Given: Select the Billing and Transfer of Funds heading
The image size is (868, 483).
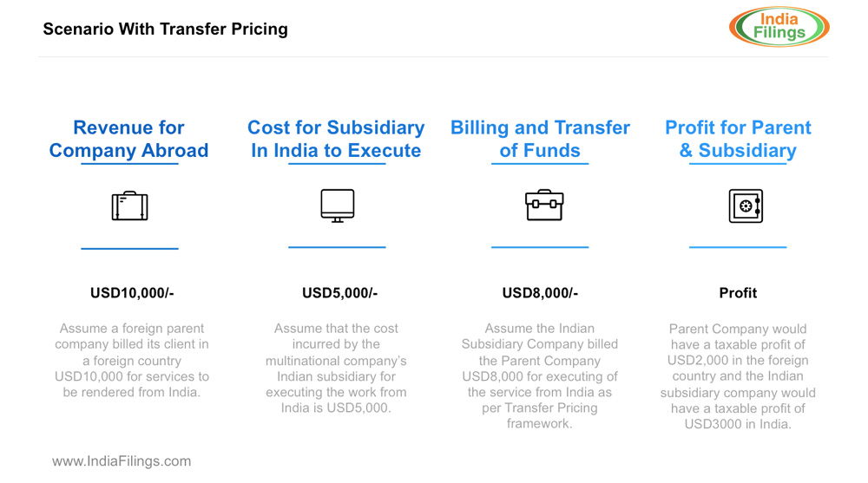Looking at the screenshot, I should [x=540, y=139].
